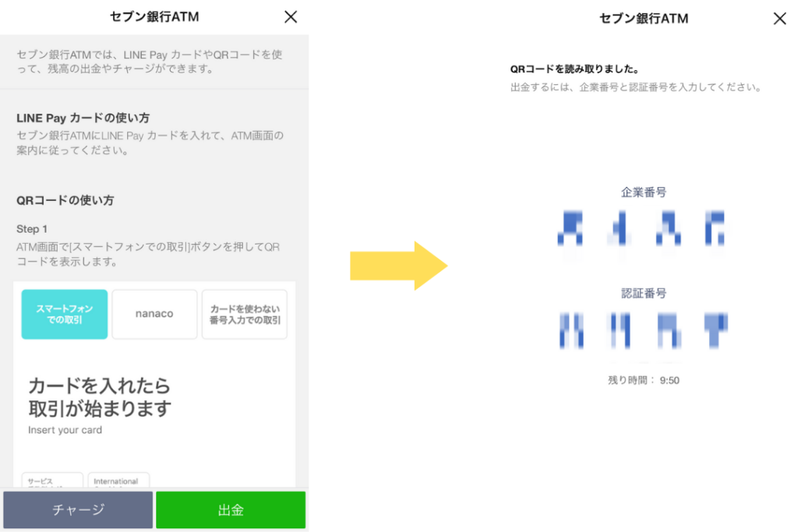Click the left screen title セブン銀行ATM
Screen dimensions: 798x532
pos(154,17)
